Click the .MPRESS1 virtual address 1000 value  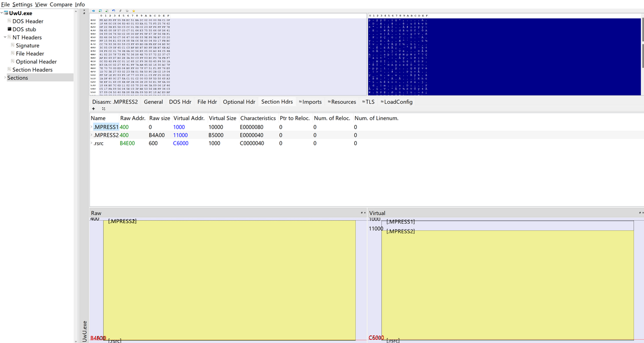pyautogui.click(x=179, y=127)
